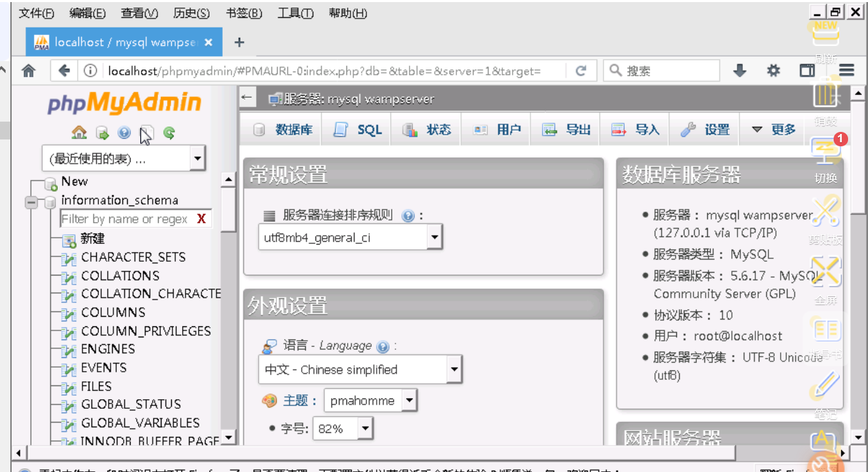Click the FILES table icon
The height and width of the screenshot is (472, 868).
point(69,387)
